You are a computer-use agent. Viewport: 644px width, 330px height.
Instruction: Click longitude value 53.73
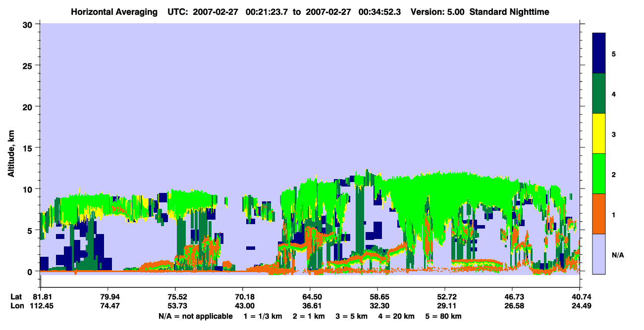175,306
